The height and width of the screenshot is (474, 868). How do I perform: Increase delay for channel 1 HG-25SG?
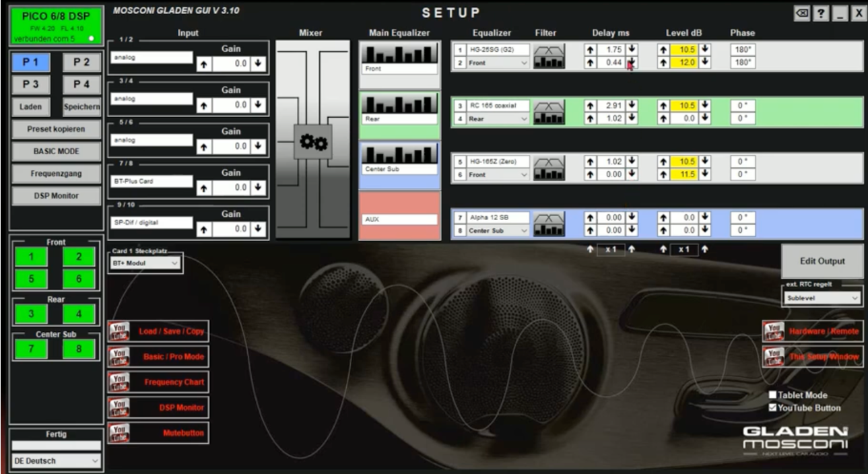591,50
